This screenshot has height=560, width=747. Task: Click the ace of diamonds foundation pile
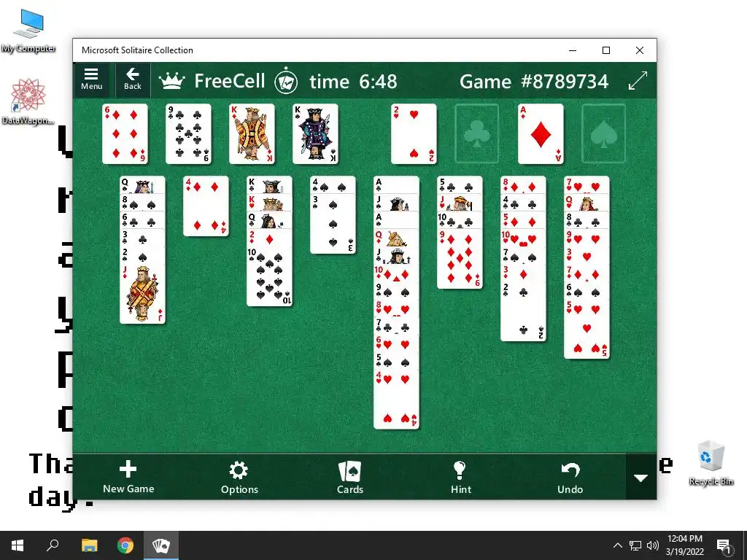tap(541, 134)
